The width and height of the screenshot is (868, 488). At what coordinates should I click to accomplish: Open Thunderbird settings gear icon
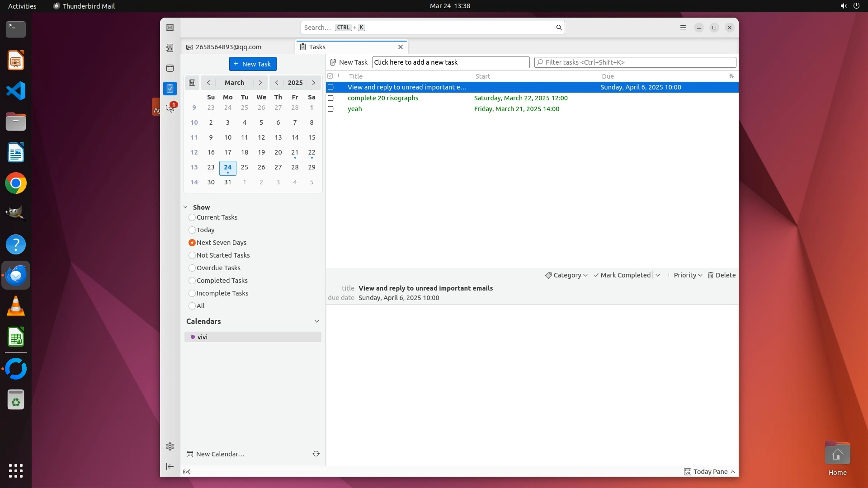[170, 446]
